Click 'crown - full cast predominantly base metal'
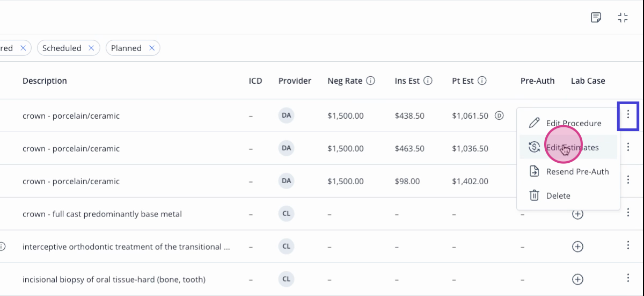This screenshot has height=296, width=644. coord(102,214)
